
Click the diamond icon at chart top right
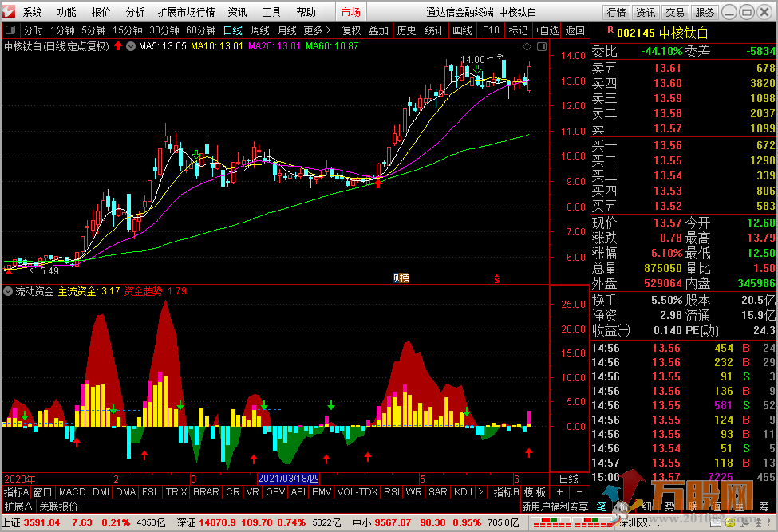(x=527, y=46)
